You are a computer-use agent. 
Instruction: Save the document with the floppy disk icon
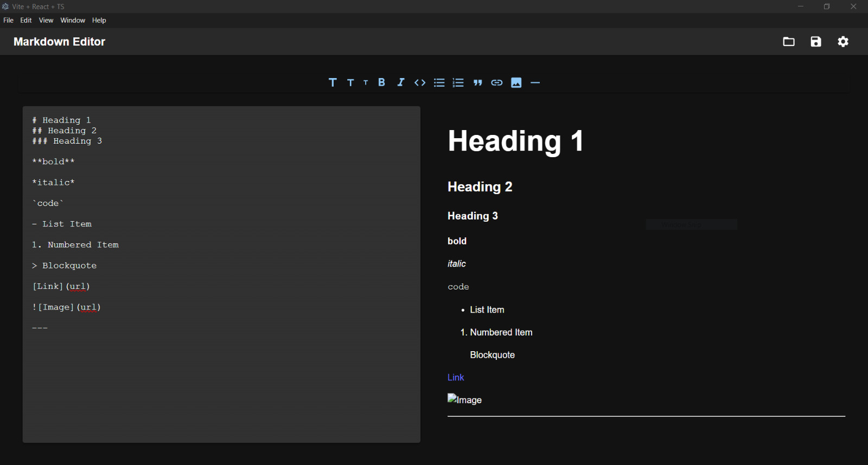tap(816, 42)
